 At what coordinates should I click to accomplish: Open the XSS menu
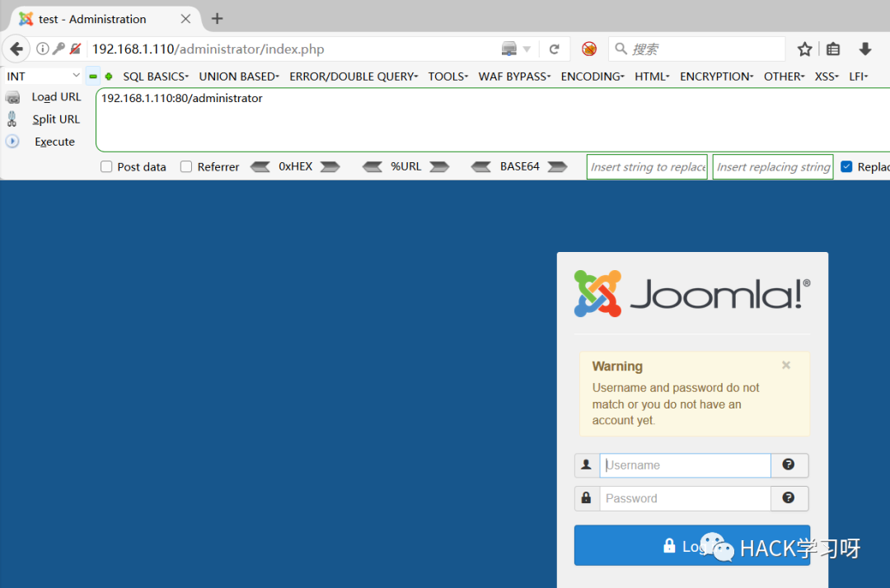click(x=827, y=77)
